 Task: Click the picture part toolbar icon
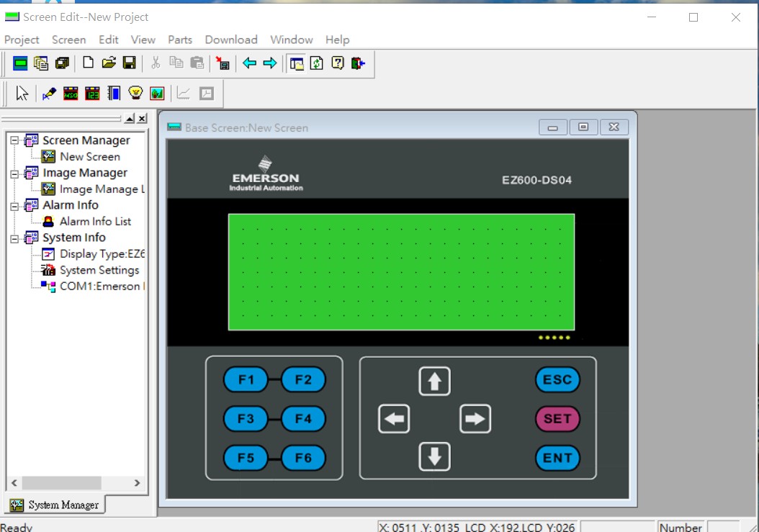pyautogui.click(x=157, y=94)
